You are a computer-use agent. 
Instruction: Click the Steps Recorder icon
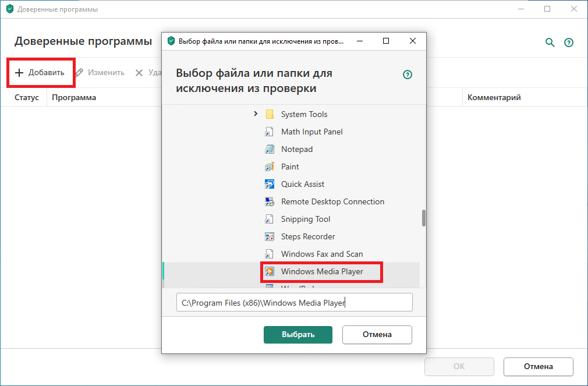tap(270, 236)
